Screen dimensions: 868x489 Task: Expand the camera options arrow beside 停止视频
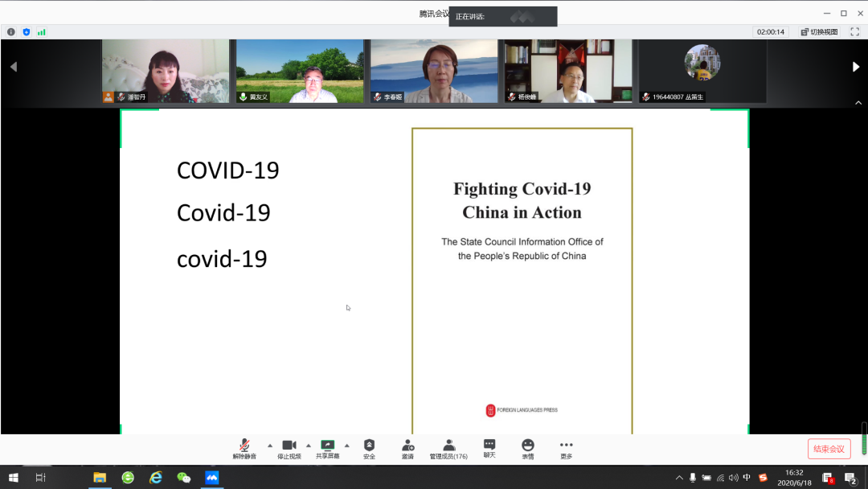point(308,445)
